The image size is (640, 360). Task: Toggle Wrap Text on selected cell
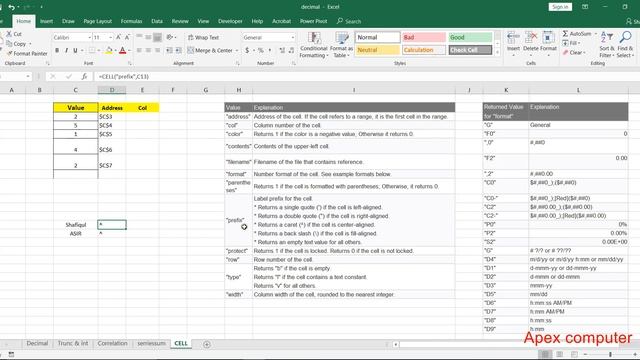[203, 37]
